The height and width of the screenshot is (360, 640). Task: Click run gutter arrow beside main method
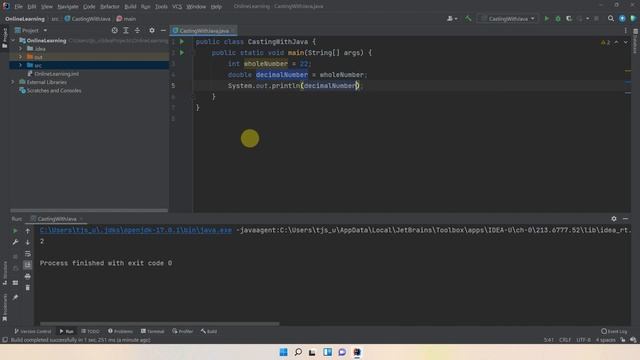coord(182,53)
